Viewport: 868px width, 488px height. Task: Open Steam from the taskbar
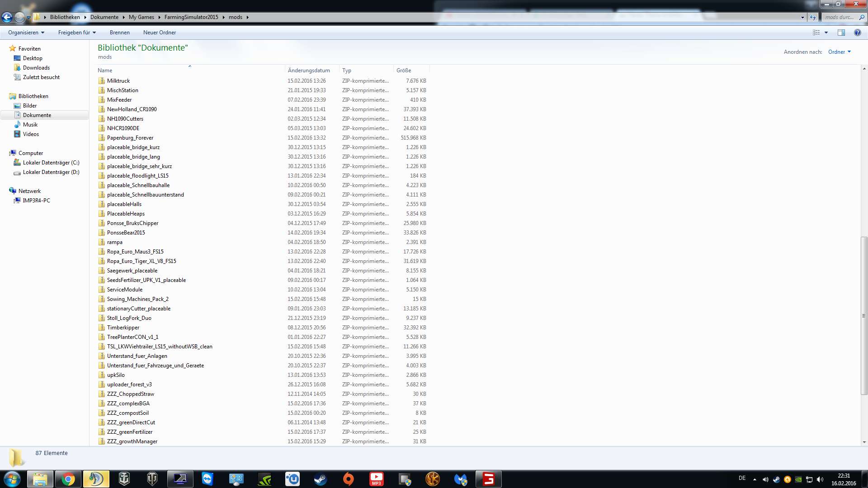click(321, 479)
